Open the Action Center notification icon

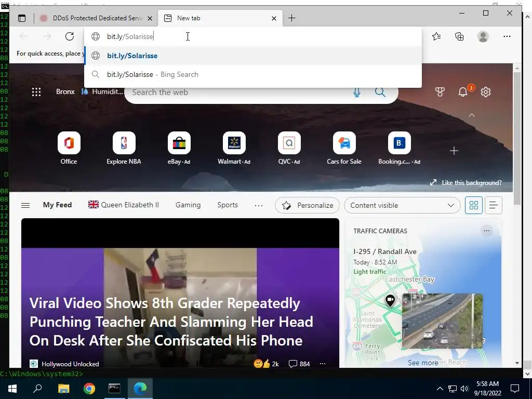pos(515,389)
